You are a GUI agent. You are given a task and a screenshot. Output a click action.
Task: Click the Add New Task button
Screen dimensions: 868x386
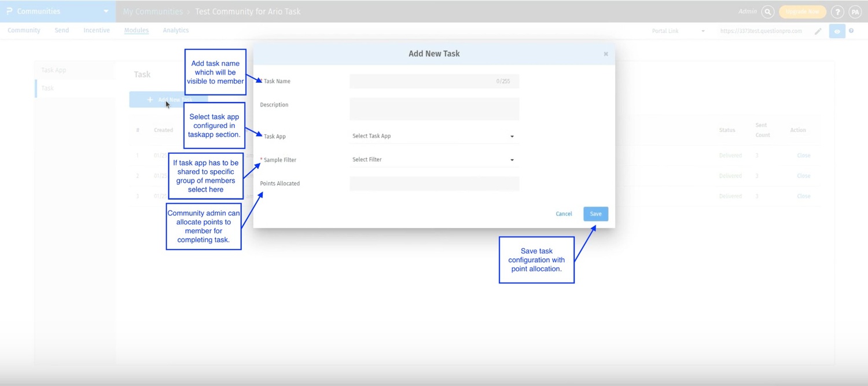point(170,100)
